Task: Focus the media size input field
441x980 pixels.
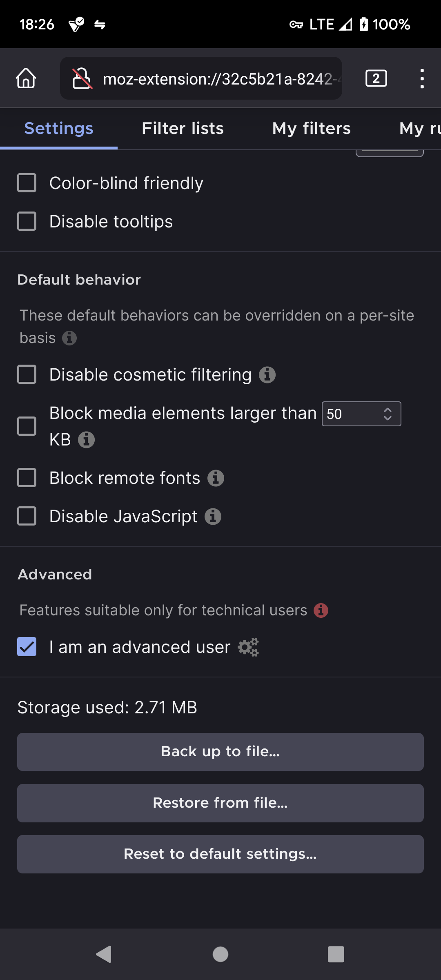Action: pyautogui.click(x=351, y=414)
